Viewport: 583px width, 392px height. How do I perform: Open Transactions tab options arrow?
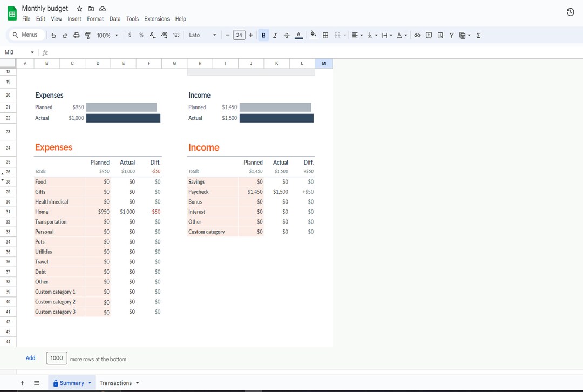click(138, 383)
